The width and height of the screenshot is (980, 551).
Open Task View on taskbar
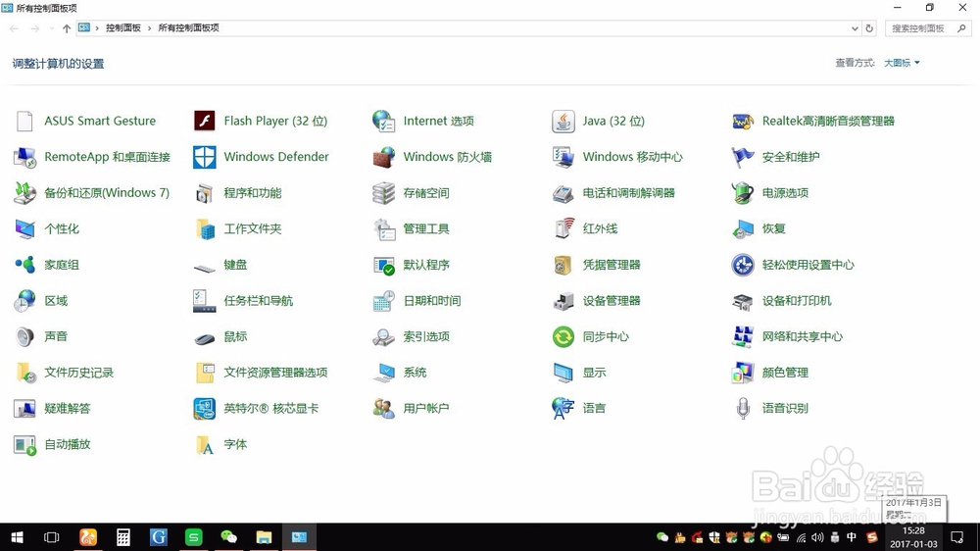point(52,537)
